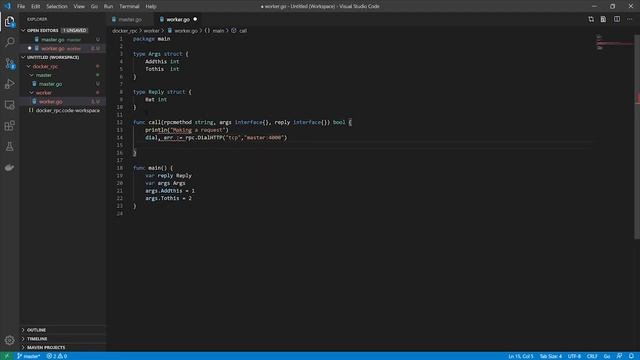Click UTF-8 encoding in status bar
The image size is (640, 360).
click(x=574, y=356)
